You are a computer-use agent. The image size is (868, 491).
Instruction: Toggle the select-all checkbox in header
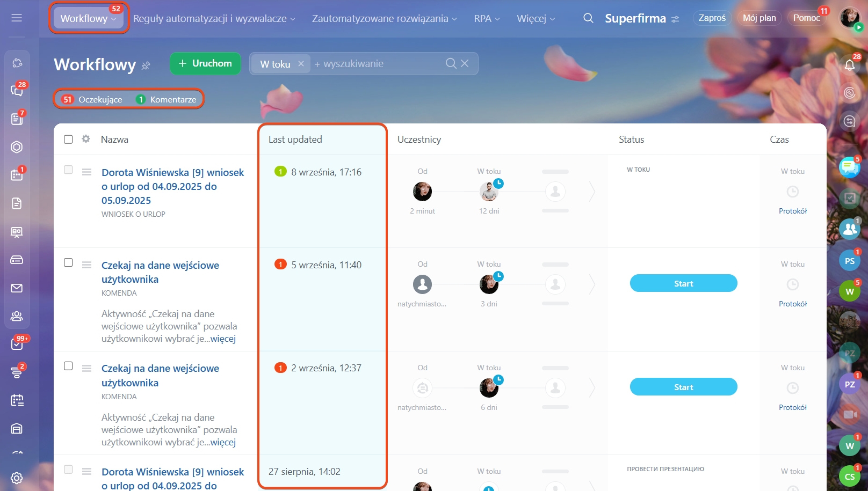coord(68,140)
